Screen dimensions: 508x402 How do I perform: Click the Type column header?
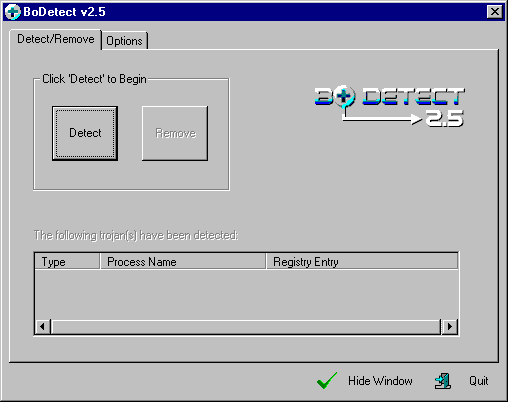(67, 262)
